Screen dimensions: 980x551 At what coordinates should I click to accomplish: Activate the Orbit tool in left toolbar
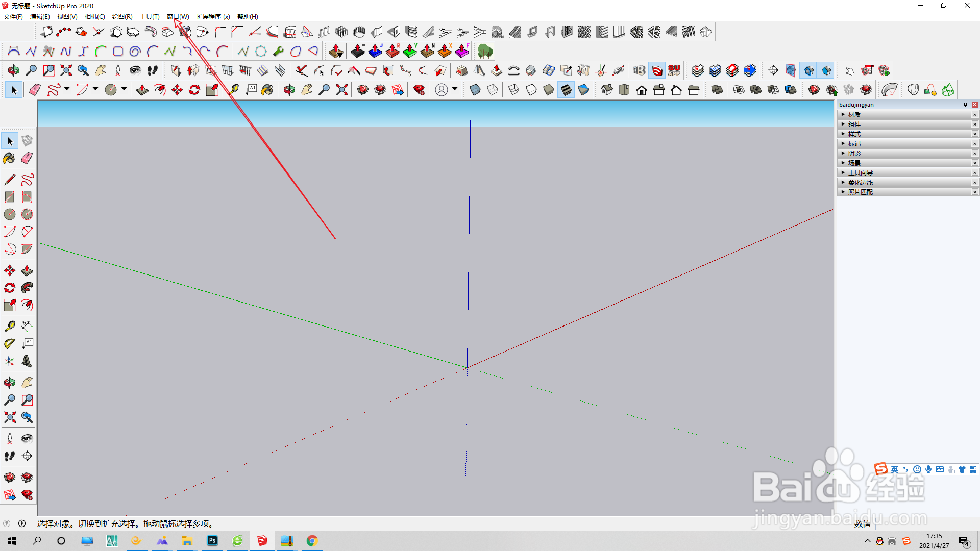9,383
